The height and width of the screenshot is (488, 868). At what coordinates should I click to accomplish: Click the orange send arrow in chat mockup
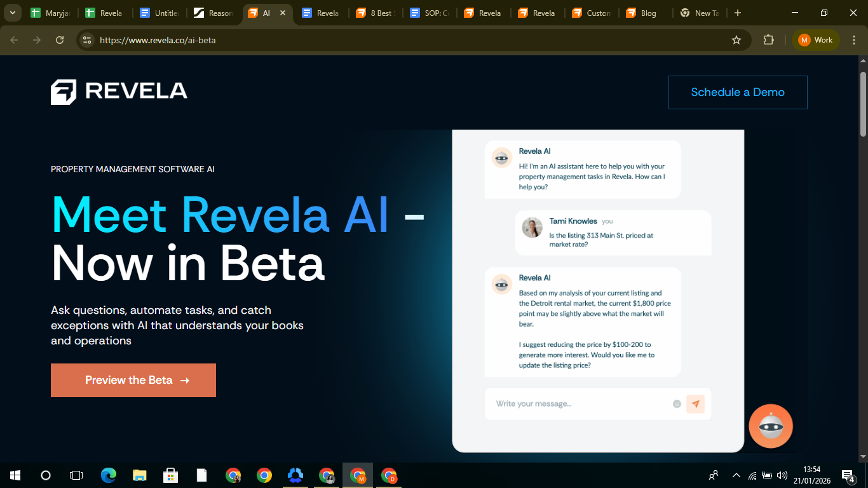point(696,404)
